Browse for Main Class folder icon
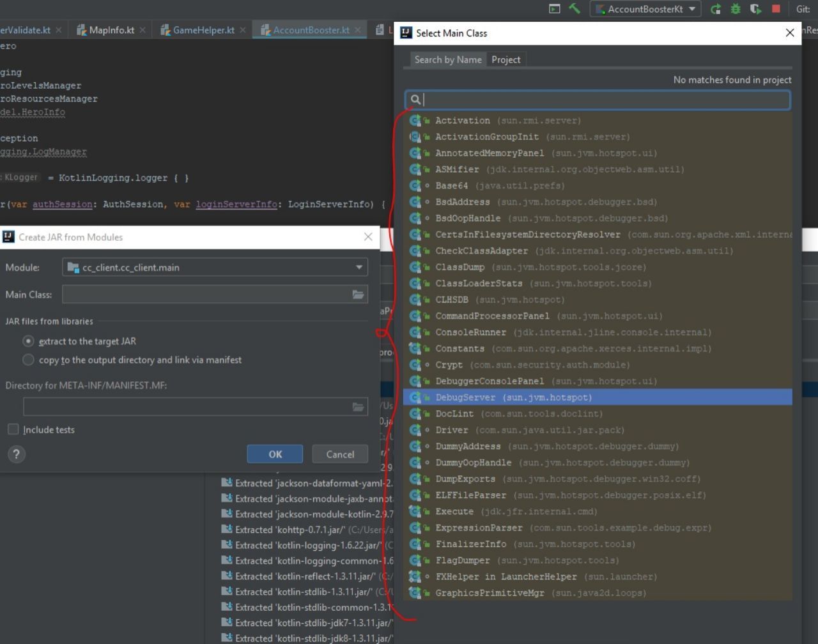The width and height of the screenshot is (818, 644). [x=358, y=295]
